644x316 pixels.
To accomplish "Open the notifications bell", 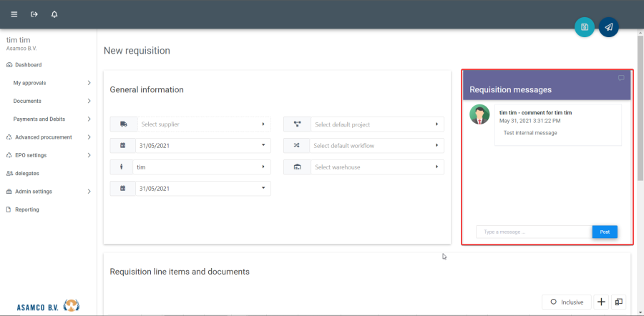I will pyautogui.click(x=54, y=14).
